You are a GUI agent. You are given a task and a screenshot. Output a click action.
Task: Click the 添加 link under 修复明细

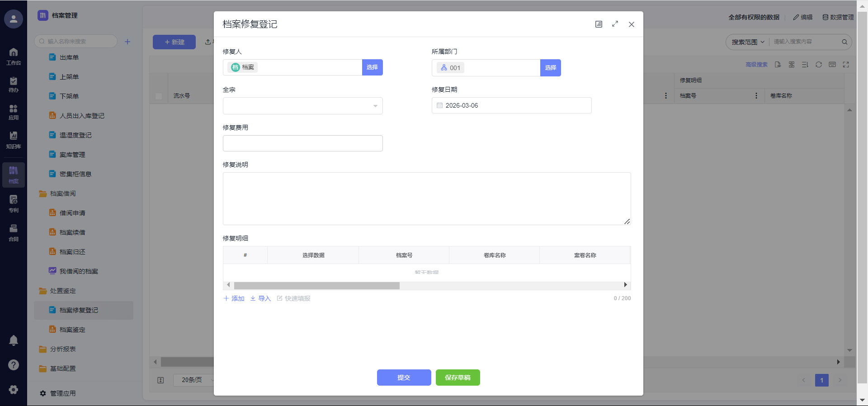pos(234,298)
